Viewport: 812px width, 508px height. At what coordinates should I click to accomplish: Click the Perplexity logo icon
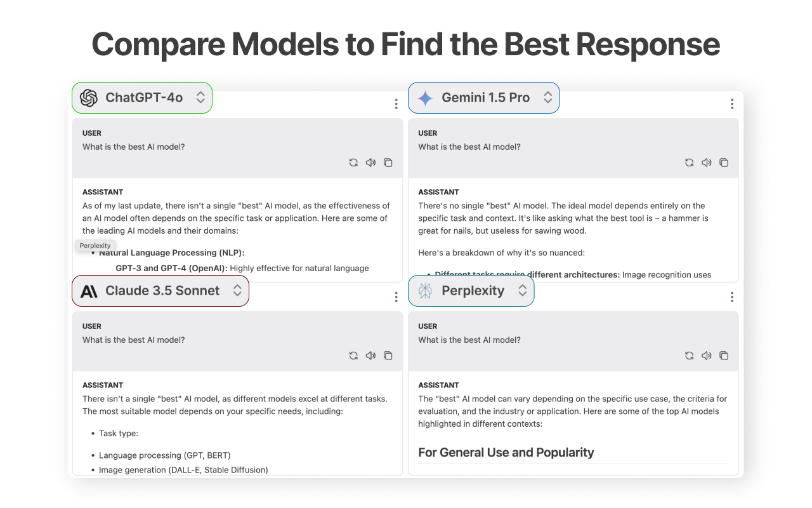pos(424,290)
